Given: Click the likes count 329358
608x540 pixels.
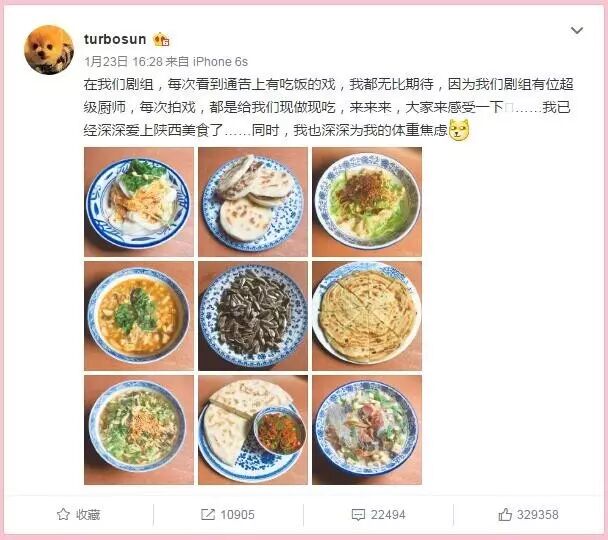Looking at the screenshot, I should 537,514.
